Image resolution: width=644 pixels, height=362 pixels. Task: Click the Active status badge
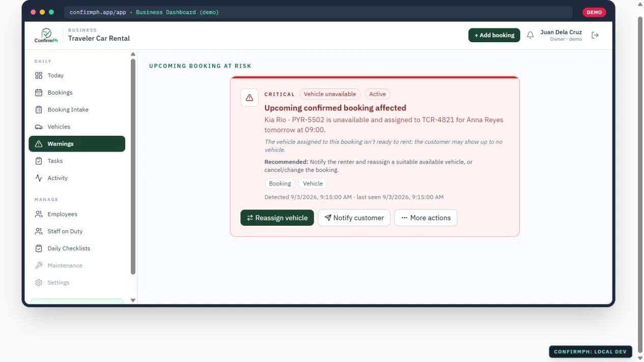click(377, 94)
